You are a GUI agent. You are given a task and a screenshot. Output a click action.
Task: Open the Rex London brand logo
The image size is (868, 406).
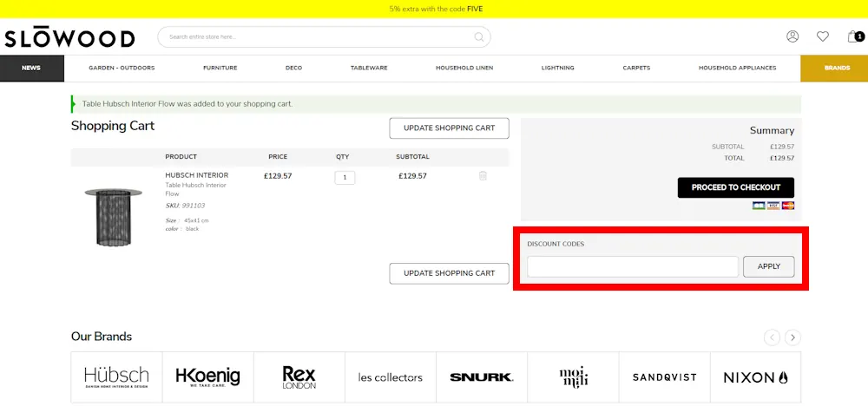point(299,377)
